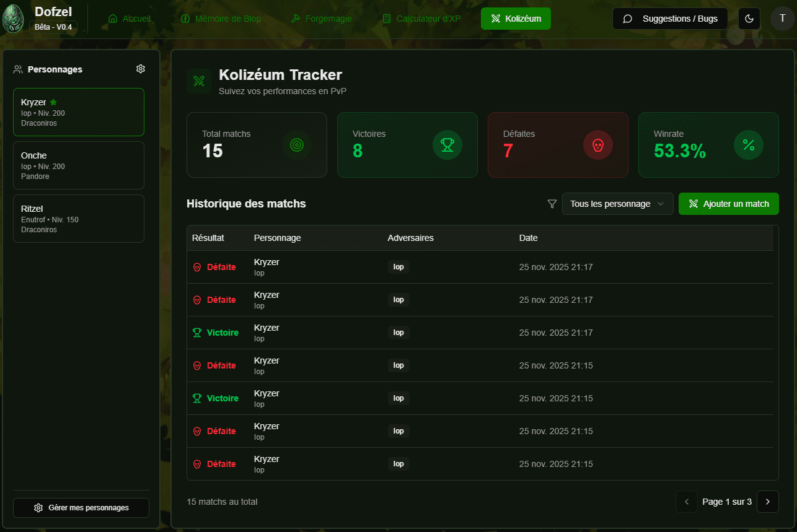This screenshot has width=797, height=532.
Task: Click the percent icon in Winrate card
Action: pos(749,145)
